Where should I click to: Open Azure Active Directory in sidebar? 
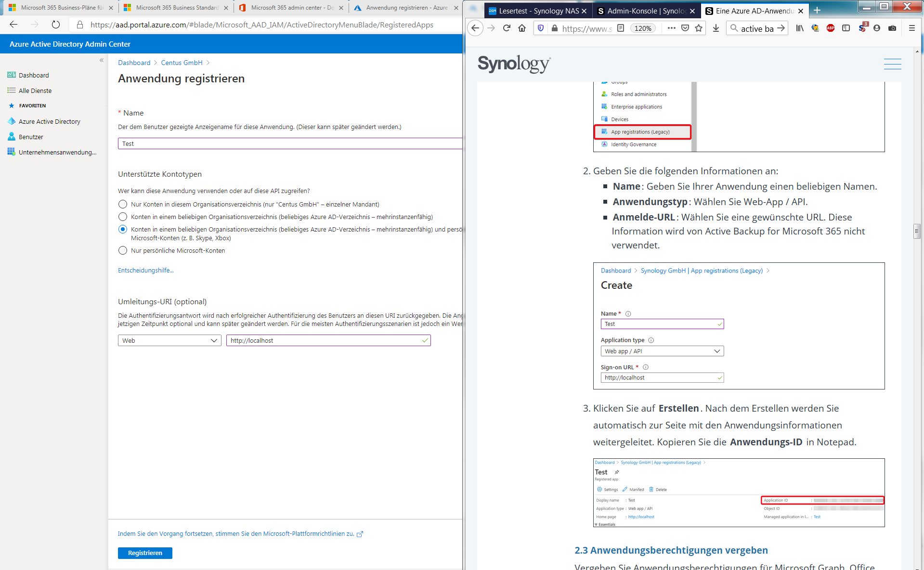(49, 121)
